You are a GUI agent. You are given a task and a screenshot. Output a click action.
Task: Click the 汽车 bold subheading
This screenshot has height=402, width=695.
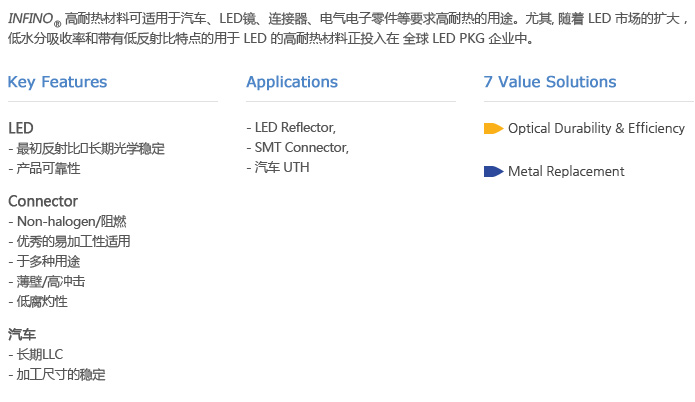coord(22,334)
